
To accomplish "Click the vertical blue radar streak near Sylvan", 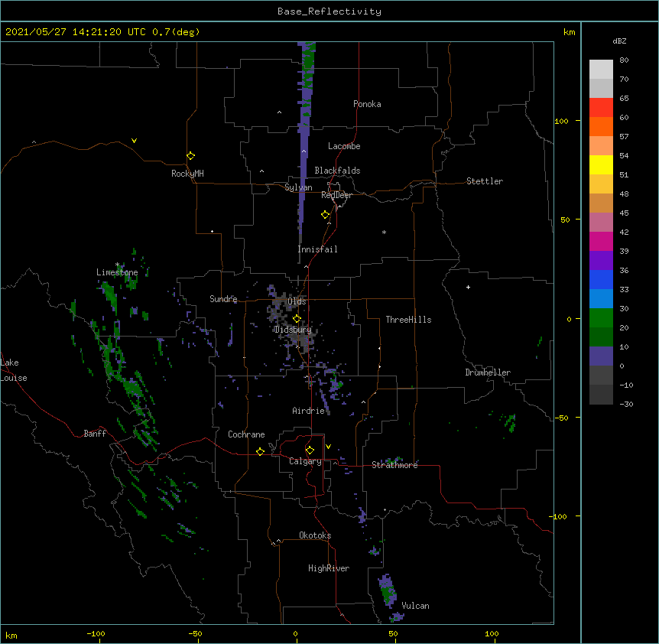I will tap(305, 138).
